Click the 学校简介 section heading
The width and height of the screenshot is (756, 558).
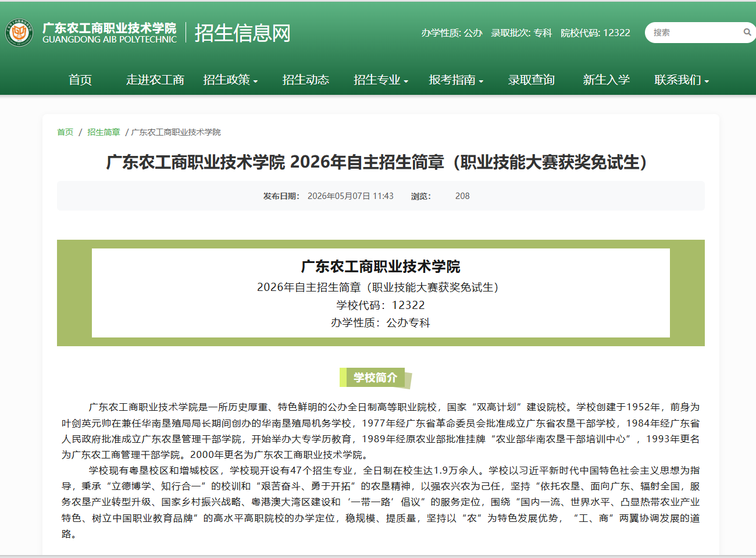click(x=376, y=378)
